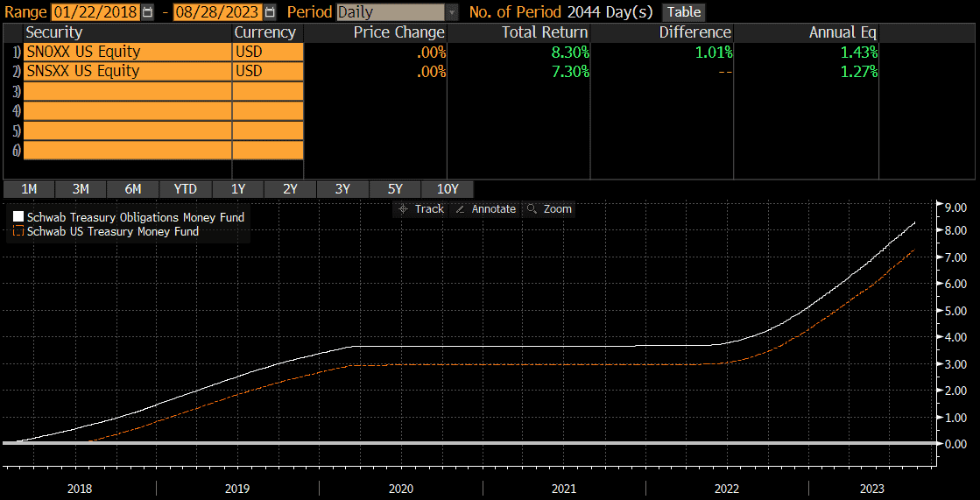This screenshot has height=500, width=980.
Task: Open the start date calendar picker
Action: coord(147,12)
